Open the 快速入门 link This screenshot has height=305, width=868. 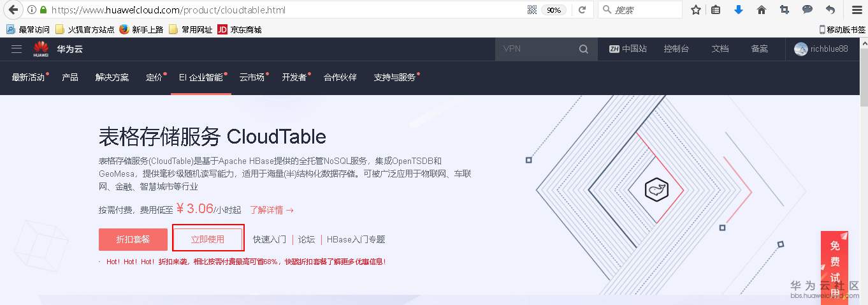click(x=270, y=239)
